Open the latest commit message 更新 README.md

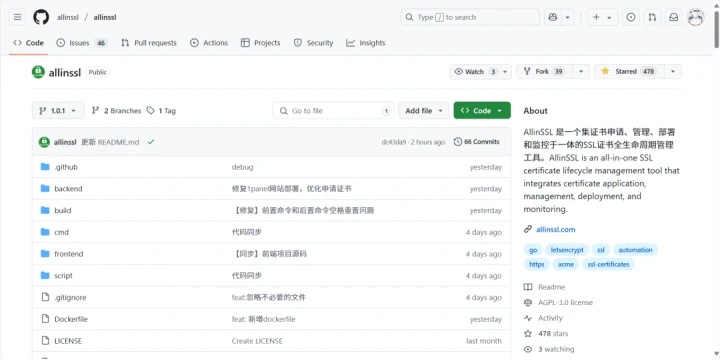pyautogui.click(x=110, y=142)
